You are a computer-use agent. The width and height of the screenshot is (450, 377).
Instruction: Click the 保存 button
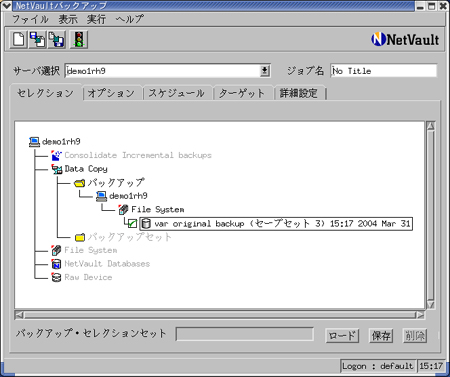[x=381, y=336]
